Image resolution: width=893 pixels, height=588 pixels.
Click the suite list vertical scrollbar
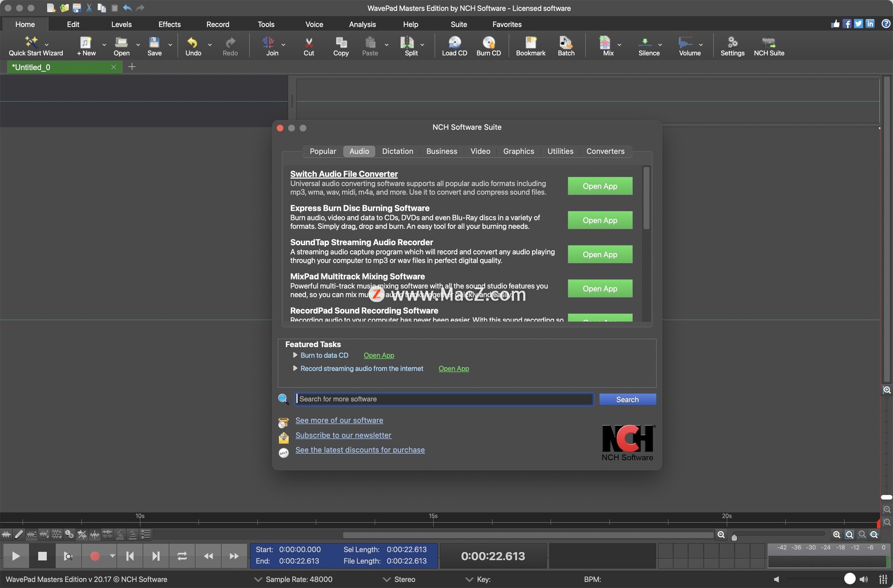tap(646, 198)
